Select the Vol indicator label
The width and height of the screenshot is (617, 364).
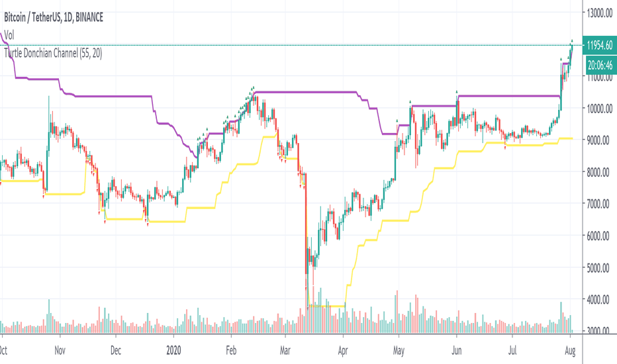pyautogui.click(x=9, y=36)
